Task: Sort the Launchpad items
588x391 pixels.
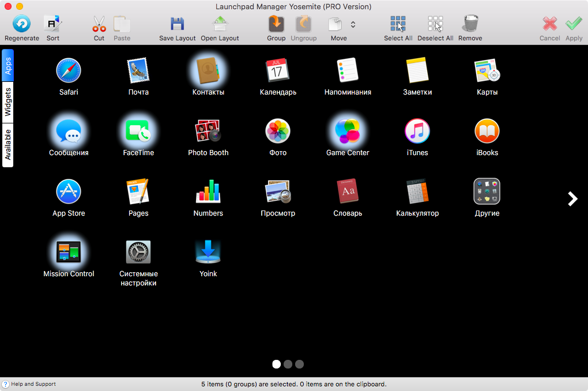Action: tap(53, 24)
